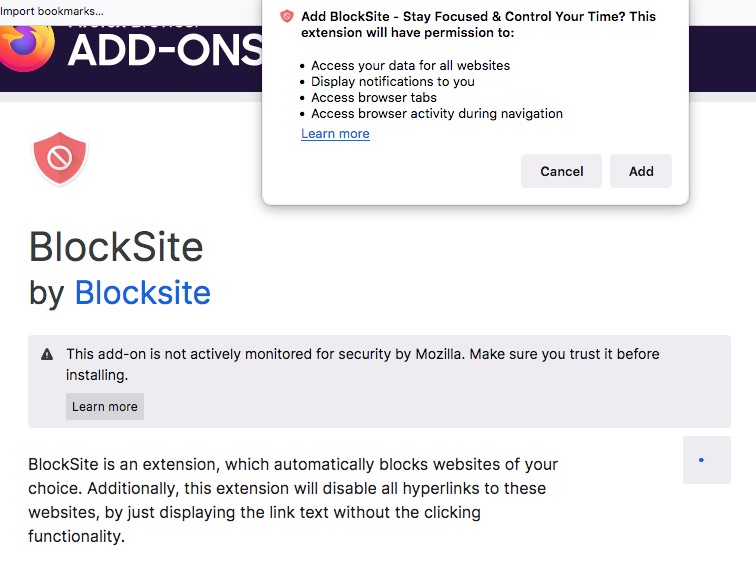Click the Mozilla security warning text
The width and height of the screenshot is (756, 580).
[x=363, y=364]
